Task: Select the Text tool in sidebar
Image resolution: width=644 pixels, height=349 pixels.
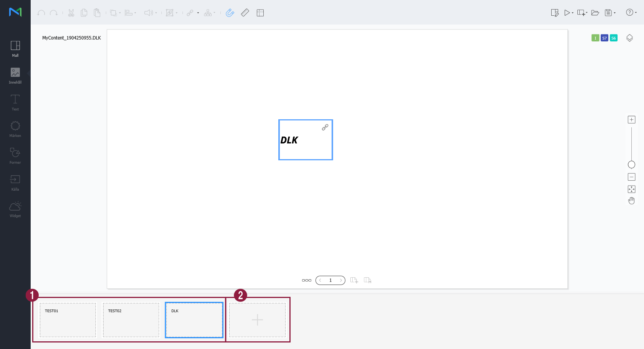Action: [15, 102]
